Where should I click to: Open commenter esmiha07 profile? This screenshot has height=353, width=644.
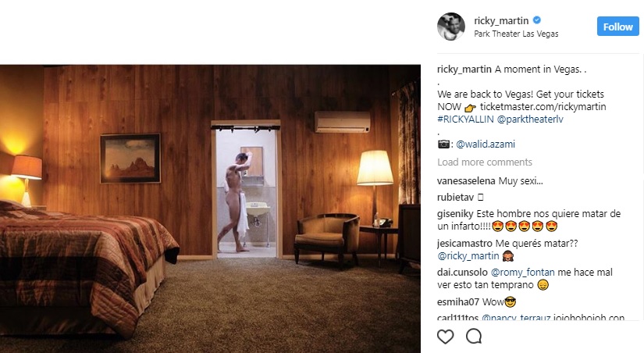458,302
